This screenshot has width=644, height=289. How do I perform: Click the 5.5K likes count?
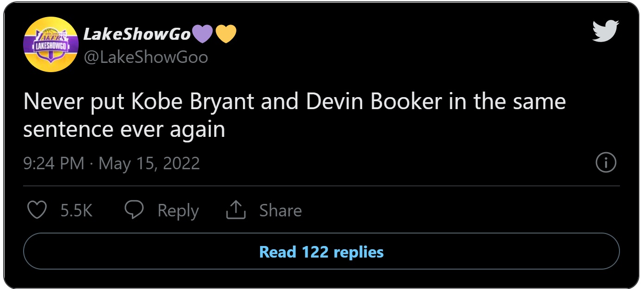(76, 211)
